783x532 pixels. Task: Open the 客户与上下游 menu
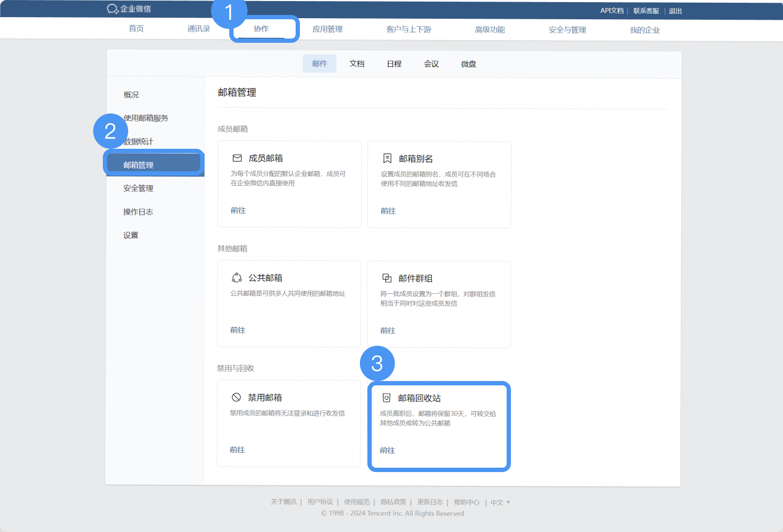pos(409,29)
